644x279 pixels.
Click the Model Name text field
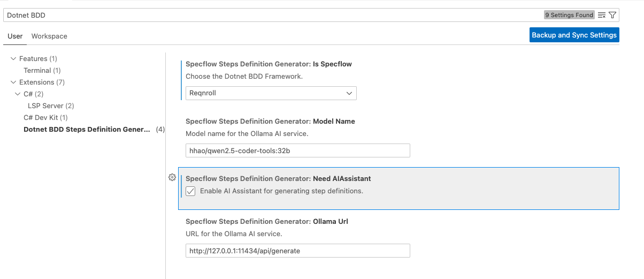click(297, 150)
